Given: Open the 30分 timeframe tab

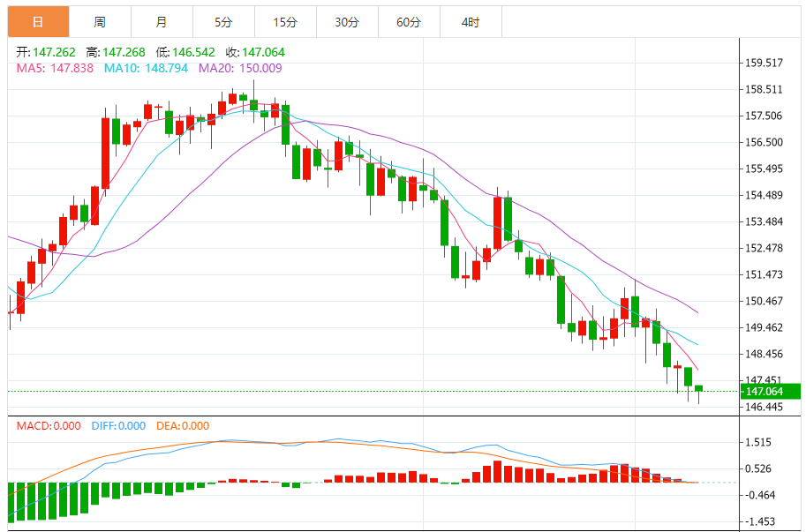Looking at the screenshot, I should [347, 22].
